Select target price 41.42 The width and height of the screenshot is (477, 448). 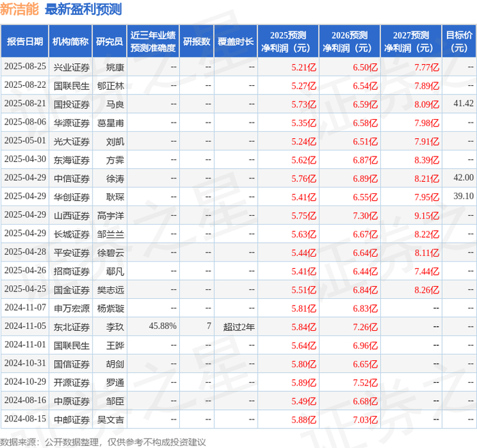pyautogui.click(x=463, y=103)
